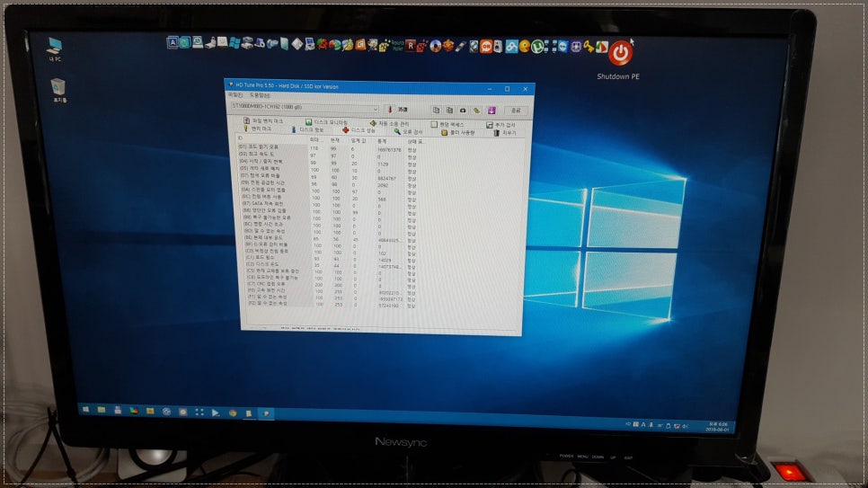Open the 휴지통 recycle bin desktop icon
Viewport: 868px width, 488px height.
58,91
